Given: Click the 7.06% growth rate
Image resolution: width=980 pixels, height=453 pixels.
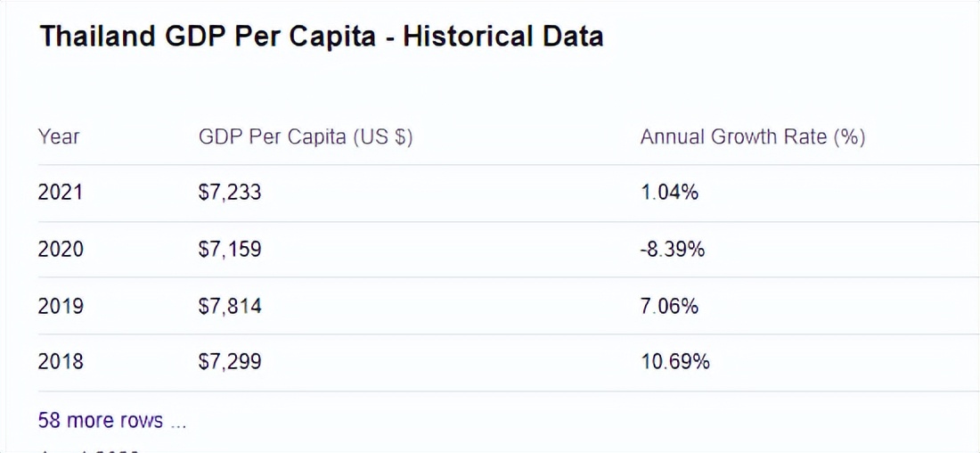Looking at the screenshot, I should point(669,307).
